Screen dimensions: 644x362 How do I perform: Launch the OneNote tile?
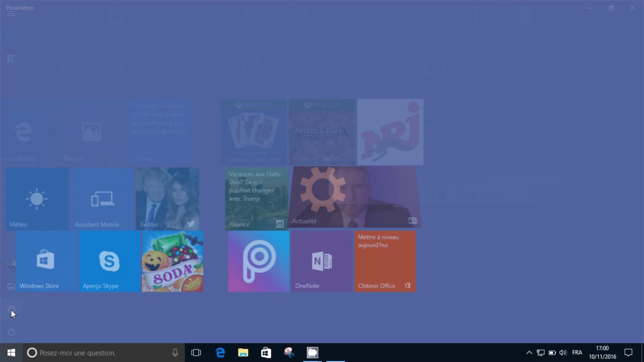click(x=322, y=261)
